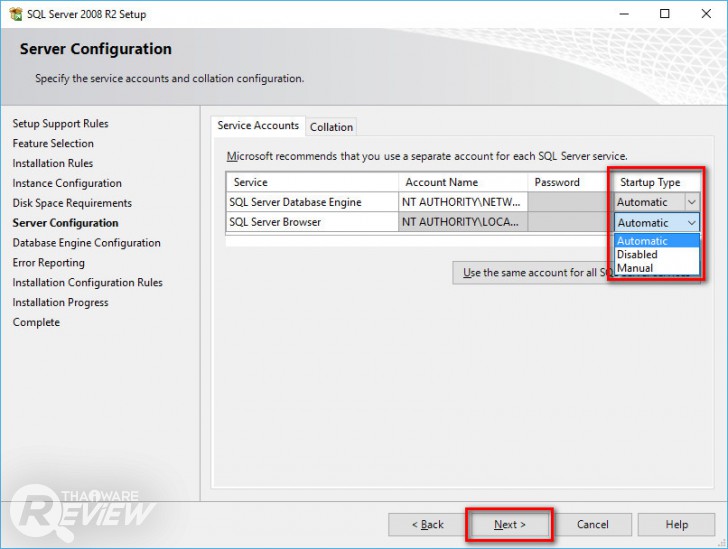
Task: Select the Service Accounts tab
Action: [258, 125]
